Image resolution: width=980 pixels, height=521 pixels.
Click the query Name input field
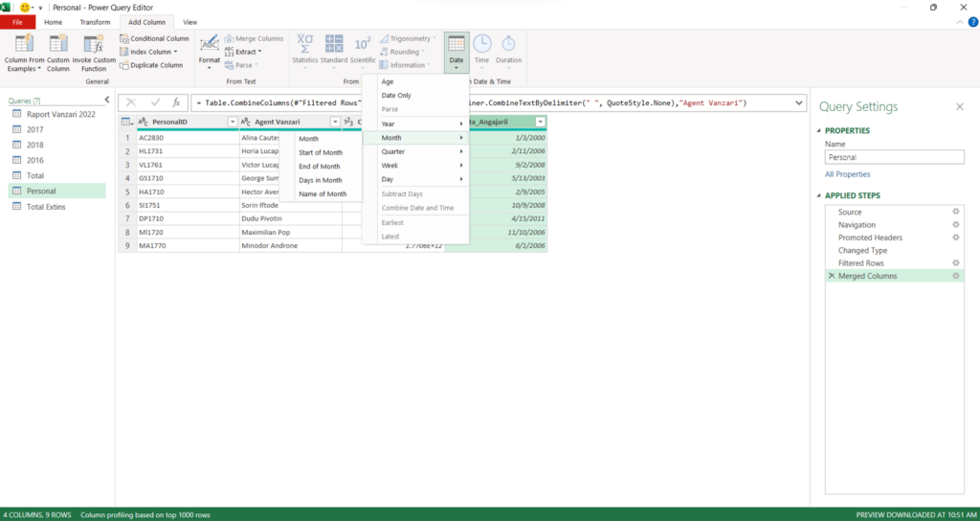point(895,158)
